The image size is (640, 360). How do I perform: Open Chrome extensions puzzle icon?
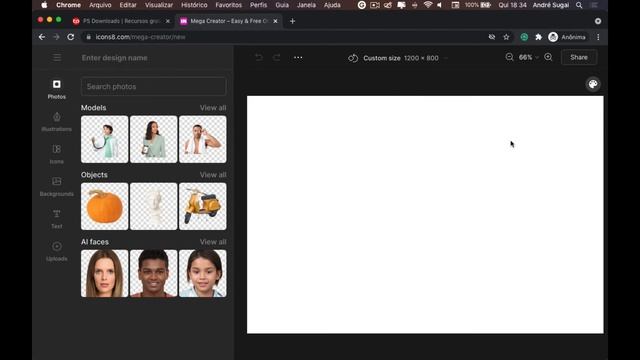pos(538,37)
